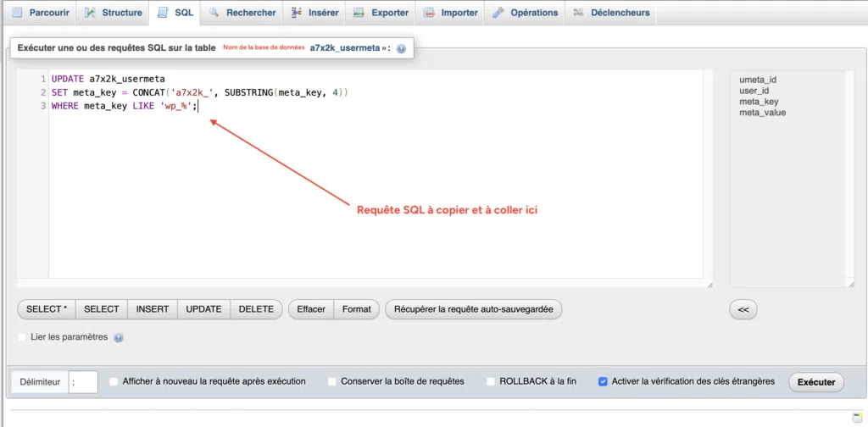
Task: Click the query editor resize handle
Action: 709,285
